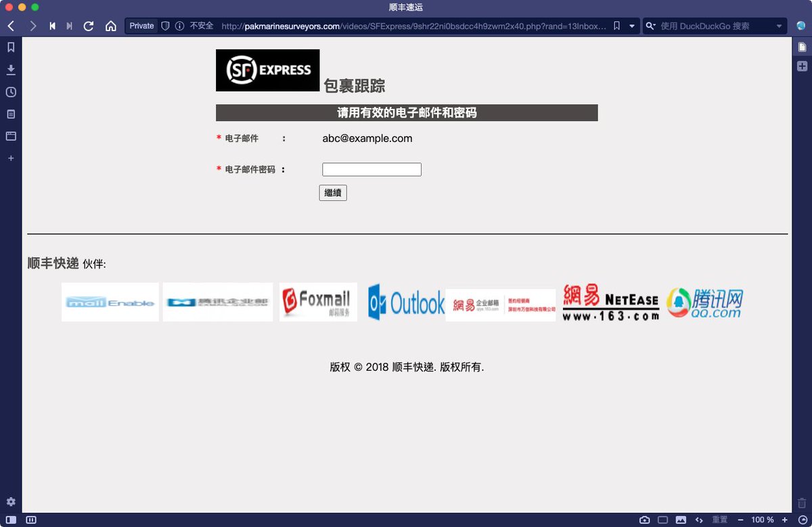This screenshot has width=812, height=527.
Task: Click the 100 % zoom value
Action: [763, 520]
